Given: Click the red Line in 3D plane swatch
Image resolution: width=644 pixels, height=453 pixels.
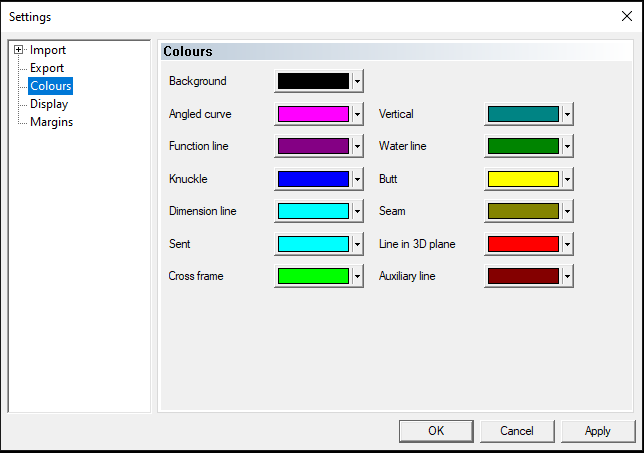Looking at the screenshot, I should (523, 244).
